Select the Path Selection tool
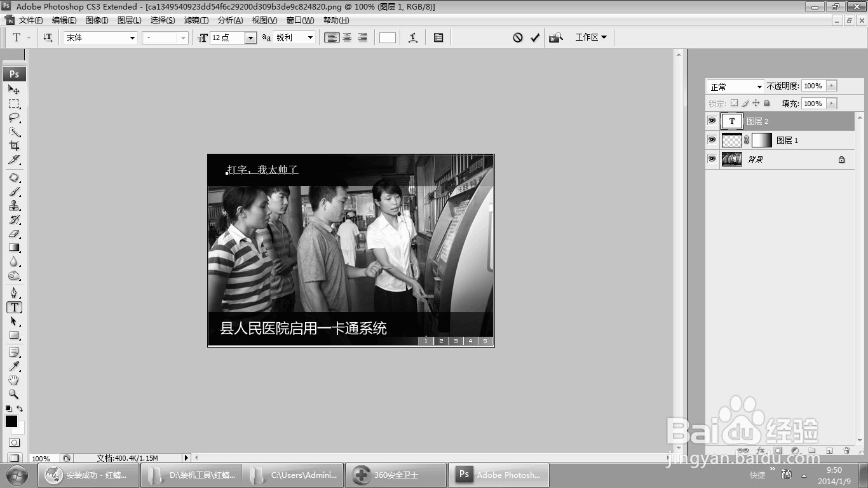This screenshot has height=488, width=868. tap(14, 322)
